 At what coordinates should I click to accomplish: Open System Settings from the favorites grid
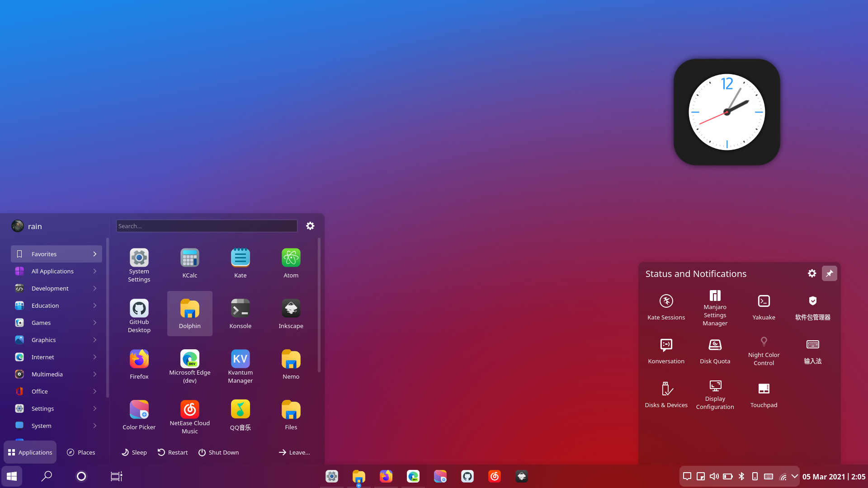pyautogui.click(x=139, y=263)
